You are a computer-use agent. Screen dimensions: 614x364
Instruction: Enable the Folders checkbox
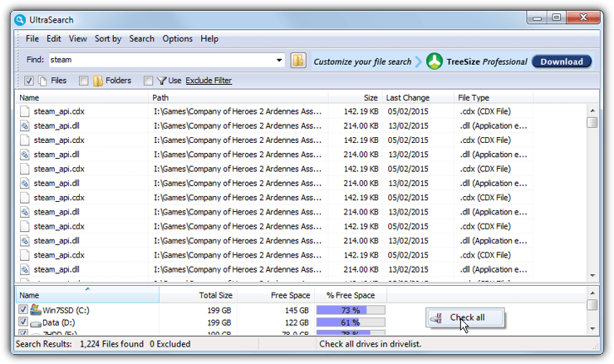pyautogui.click(x=83, y=81)
